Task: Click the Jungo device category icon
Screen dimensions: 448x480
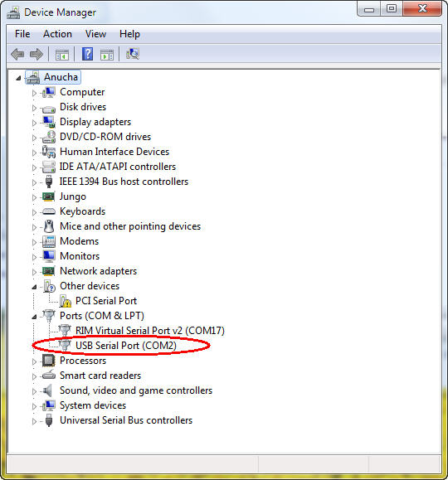Action: tap(48, 196)
